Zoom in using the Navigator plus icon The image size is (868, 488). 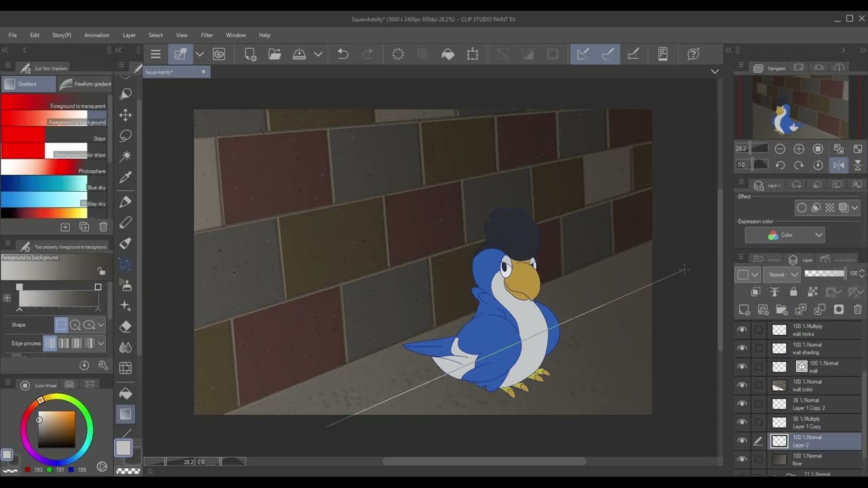(799, 149)
